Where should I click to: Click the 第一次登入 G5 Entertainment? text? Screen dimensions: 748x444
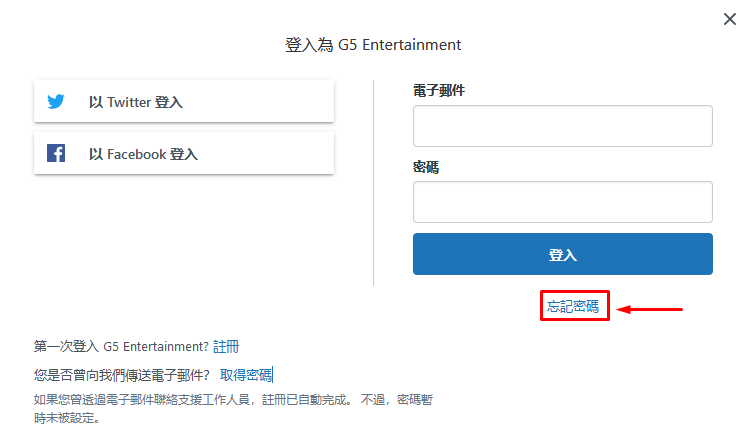[x=121, y=346]
